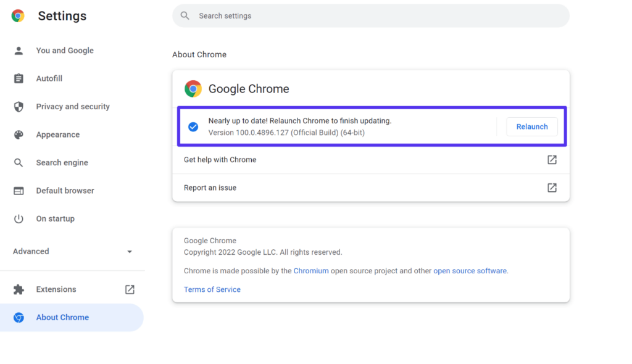Click the Appearance palette icon
This screenshot has width=632, height=364.
point(19,134)
